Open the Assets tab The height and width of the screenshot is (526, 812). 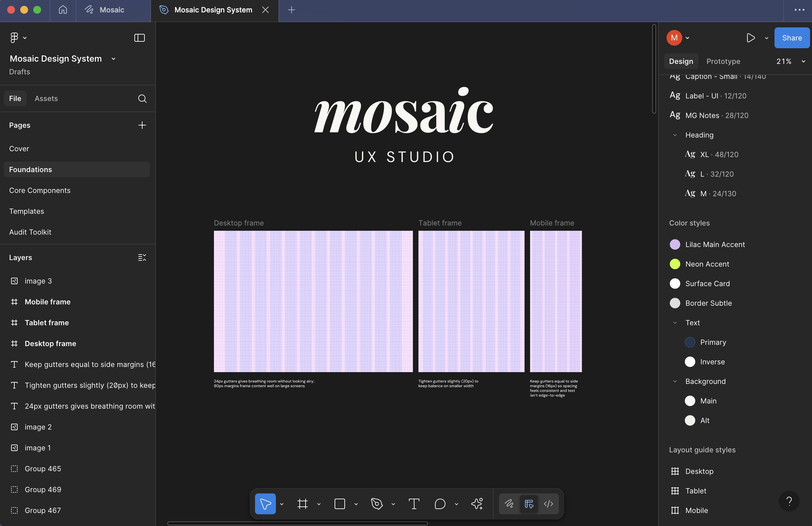click(x=46, y=98)
